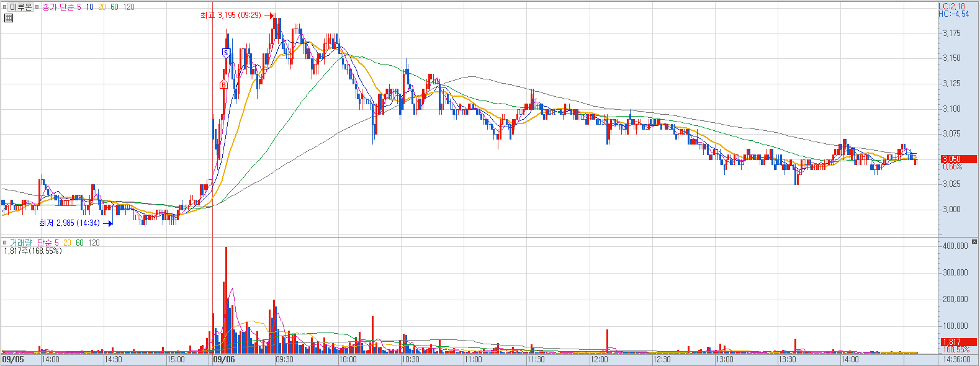Click the 11:30 time axis label
The height and width of the screenshot is (366, 980).
(536, 359)
